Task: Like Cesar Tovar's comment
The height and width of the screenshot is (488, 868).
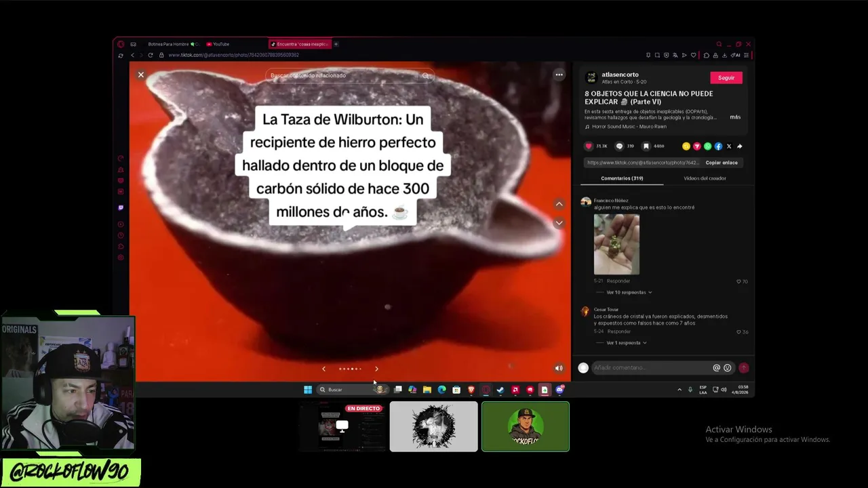Action: pyautogui.click(x=738, y=332)
